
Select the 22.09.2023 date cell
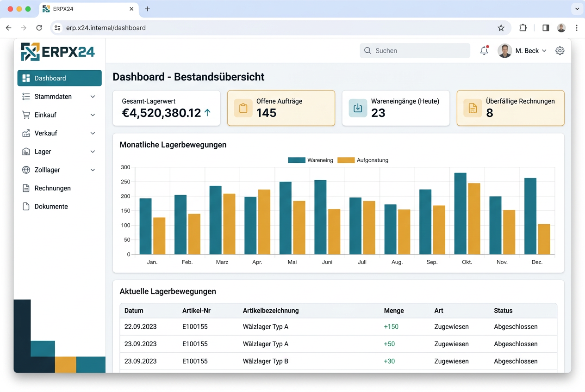[x=141, y=327]
